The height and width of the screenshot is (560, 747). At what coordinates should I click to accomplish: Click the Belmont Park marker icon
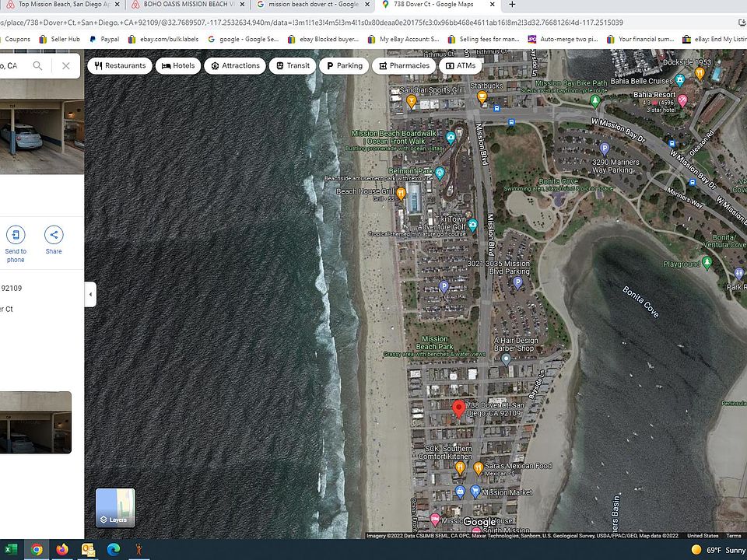tap(440, 173)
